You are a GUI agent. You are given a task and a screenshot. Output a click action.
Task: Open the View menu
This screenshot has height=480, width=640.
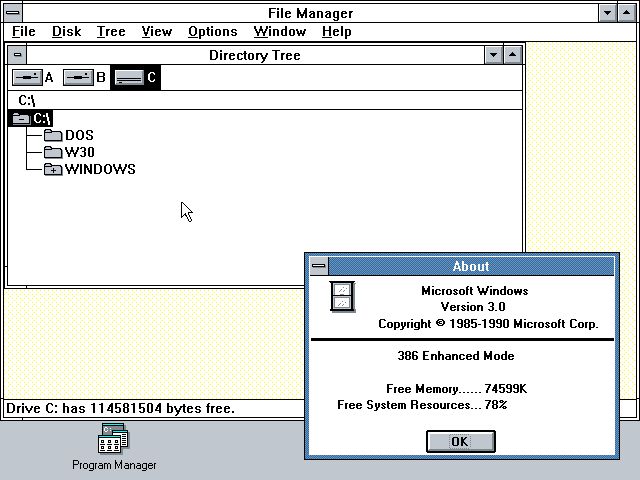156,32
